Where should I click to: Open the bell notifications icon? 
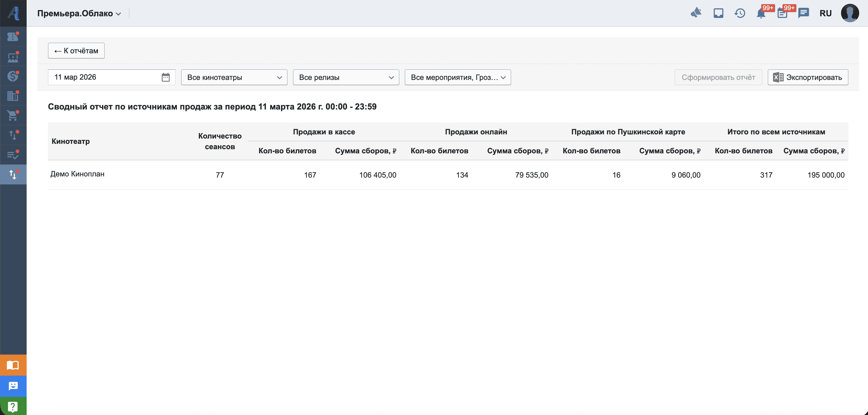[761, 14]
